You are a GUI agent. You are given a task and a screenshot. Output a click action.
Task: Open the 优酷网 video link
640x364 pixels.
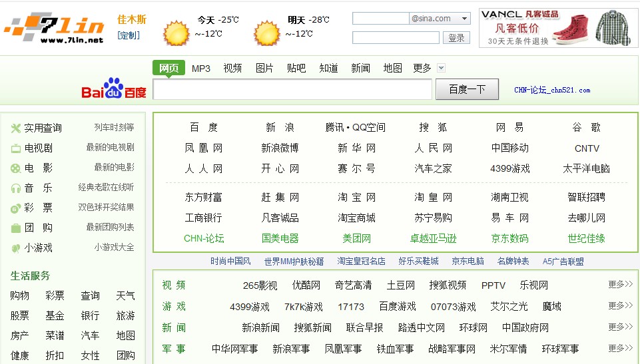pyautogui.click(x=306, y=285)
